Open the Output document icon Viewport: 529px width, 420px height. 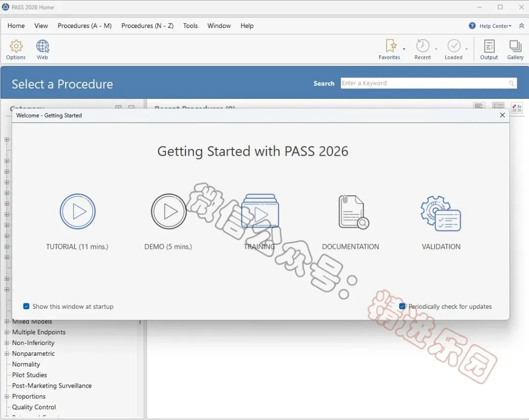tap(489, 46)
